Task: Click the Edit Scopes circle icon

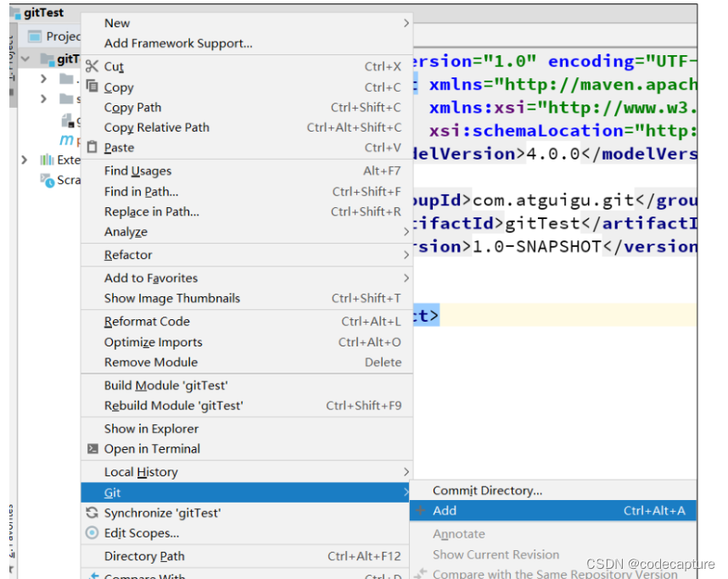Action: click(92, 532)
